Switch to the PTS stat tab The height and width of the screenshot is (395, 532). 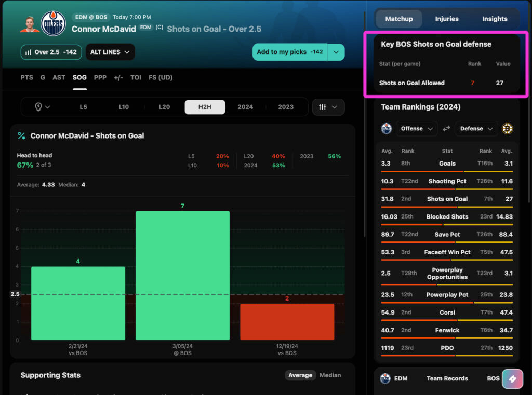27,78
